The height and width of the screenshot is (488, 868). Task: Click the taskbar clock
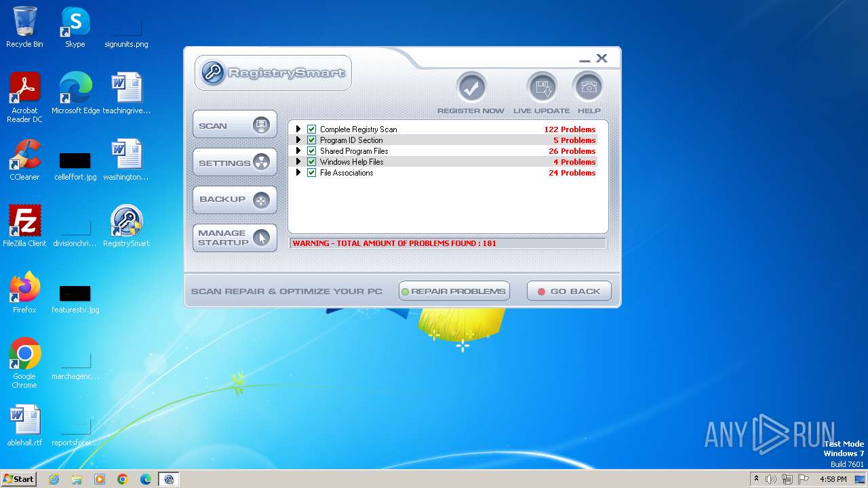833,479
